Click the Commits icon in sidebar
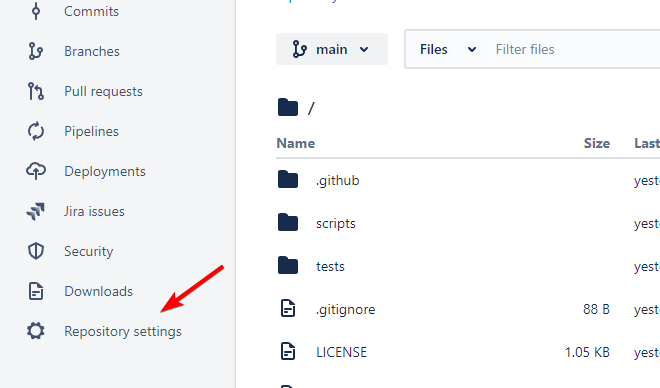This screenshot has width=660, height=388. tap(36, 11)
